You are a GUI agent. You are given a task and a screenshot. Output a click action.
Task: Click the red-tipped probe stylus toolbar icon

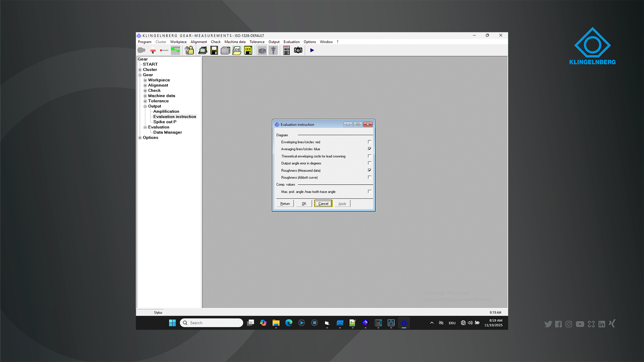click(164, 50)
